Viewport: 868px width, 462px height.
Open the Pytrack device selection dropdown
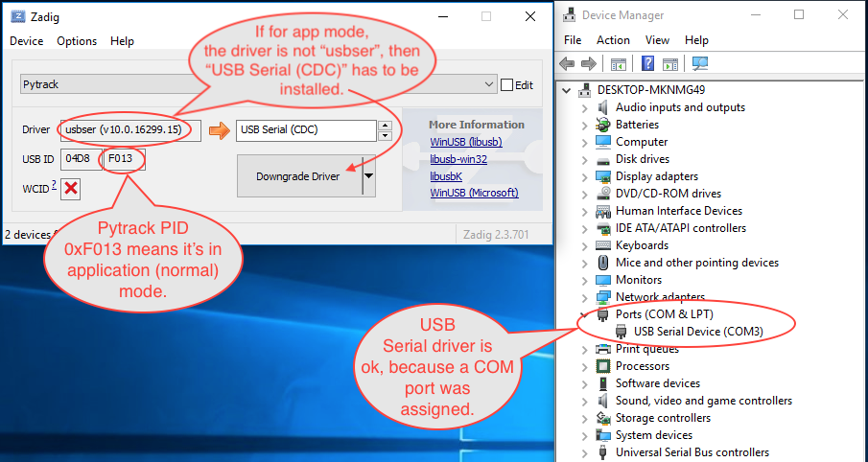click(489, 85)
